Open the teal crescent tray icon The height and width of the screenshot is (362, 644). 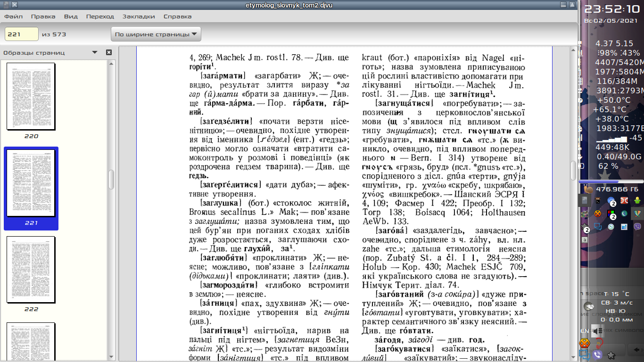coord(624,214)
